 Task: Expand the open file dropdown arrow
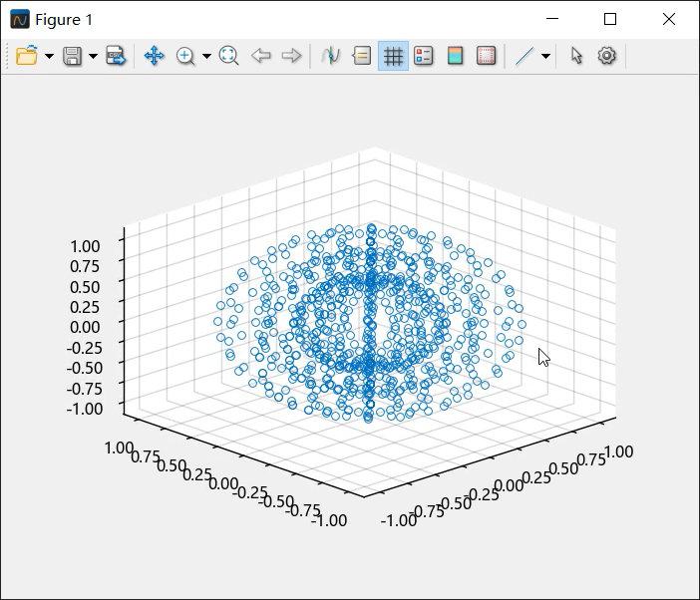point(49,57)
